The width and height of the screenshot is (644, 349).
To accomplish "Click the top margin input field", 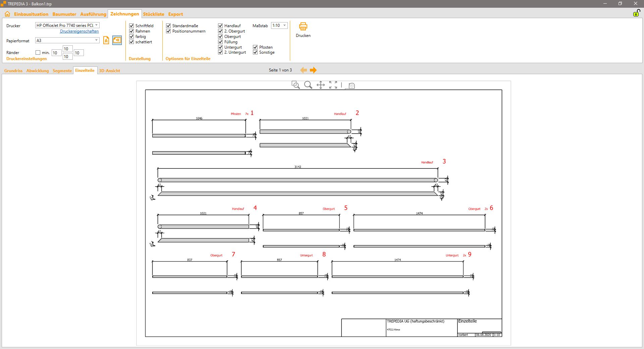I will point(67,49).
